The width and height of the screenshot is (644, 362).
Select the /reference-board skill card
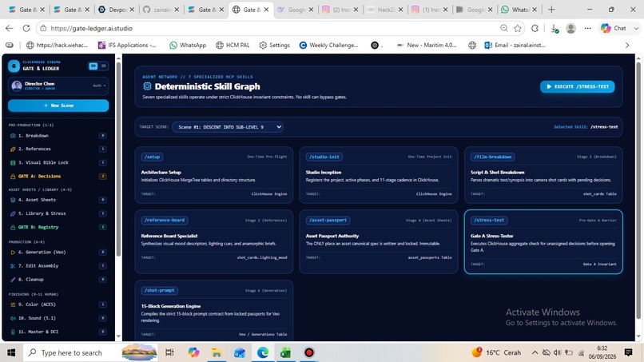[214, 242]
